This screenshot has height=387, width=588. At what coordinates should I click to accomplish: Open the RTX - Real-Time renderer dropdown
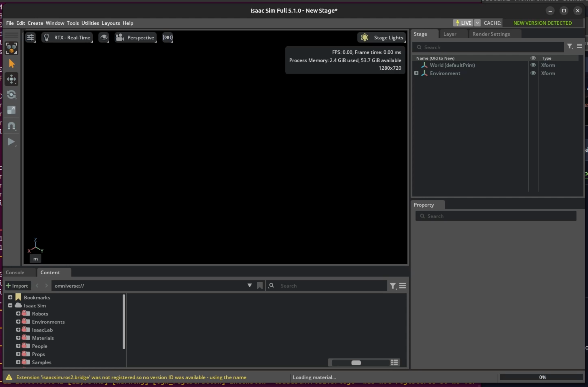coord(67,37)
